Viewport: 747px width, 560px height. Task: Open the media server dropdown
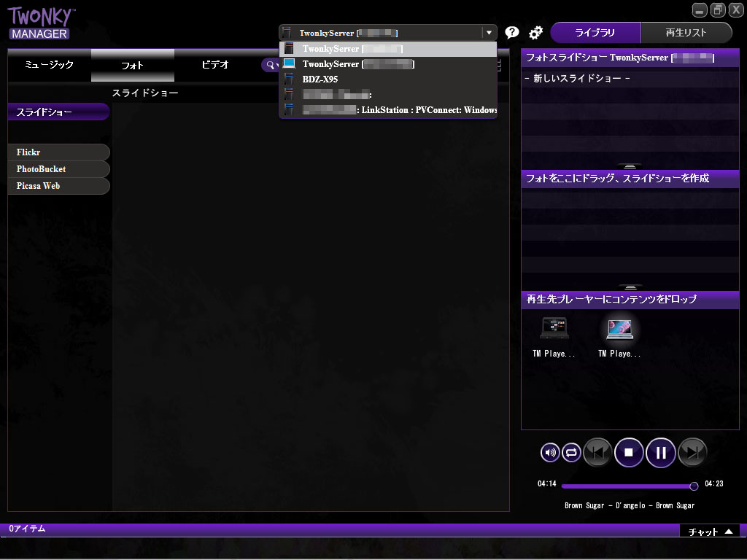pos(489,32)
